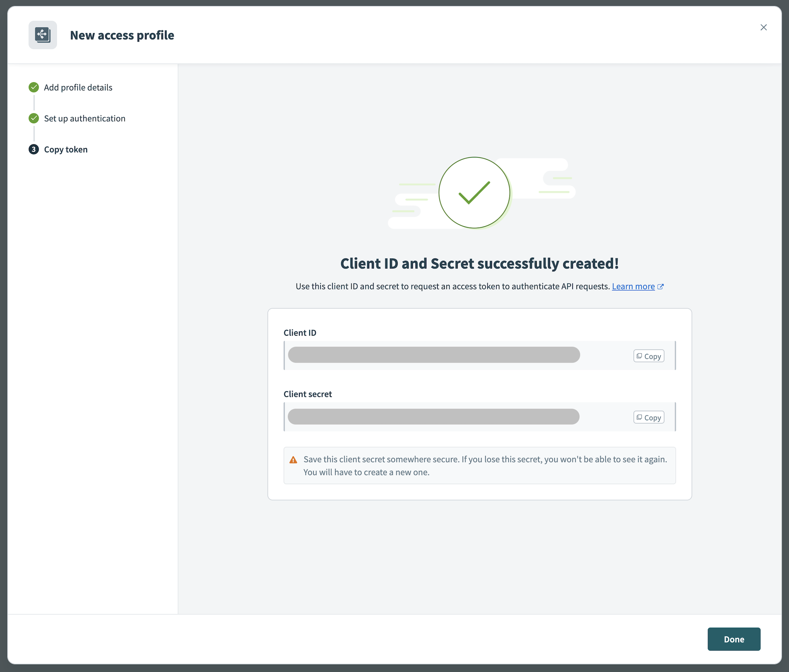The width and height of the screenshot is (789, 672).
Task: Click the Done button
Action: coord(734,639)
